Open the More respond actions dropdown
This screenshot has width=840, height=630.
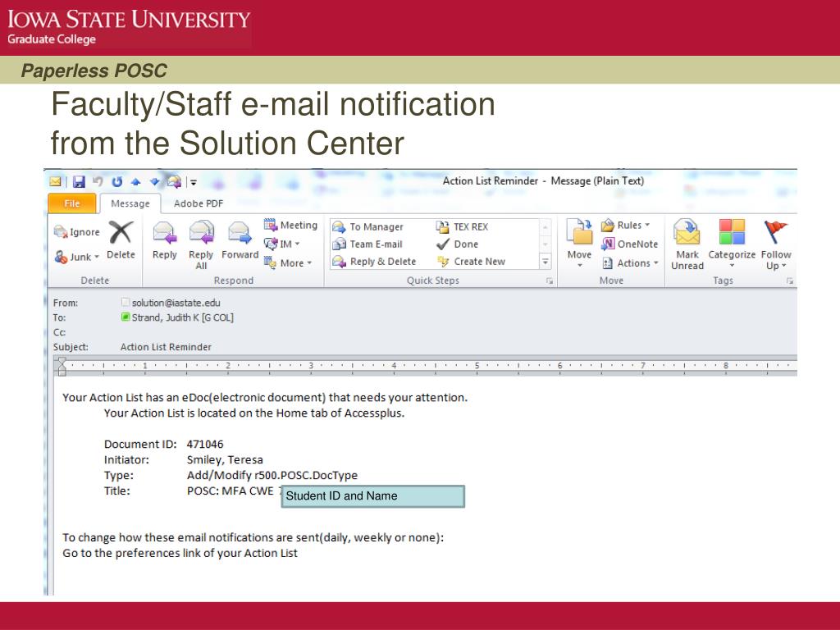click(x=288, y=263)
